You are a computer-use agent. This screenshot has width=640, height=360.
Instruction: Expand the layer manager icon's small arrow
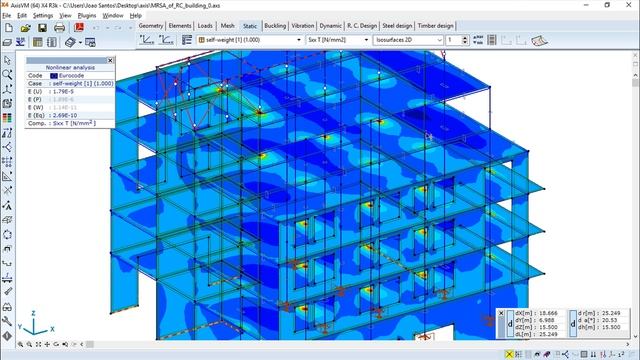coord(80,42)
